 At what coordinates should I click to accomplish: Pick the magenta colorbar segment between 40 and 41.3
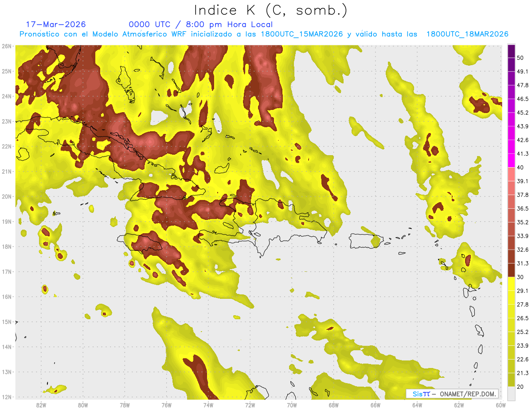pos(511,160)
